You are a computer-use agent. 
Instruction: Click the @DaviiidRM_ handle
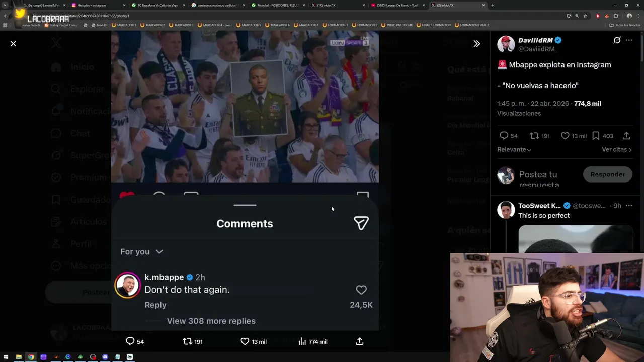(x=538, y=49)
